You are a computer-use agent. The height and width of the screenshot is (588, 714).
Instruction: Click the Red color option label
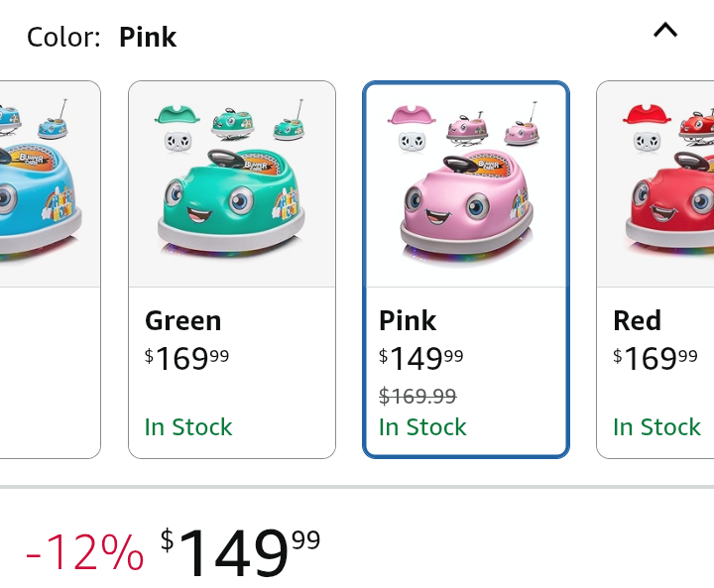[x=637, y=320]
